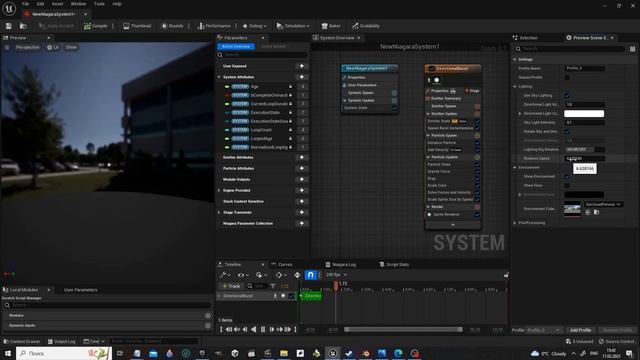Add a Niagara Parameter Collection entry
640x360 pixels.
tap(302, 224)
